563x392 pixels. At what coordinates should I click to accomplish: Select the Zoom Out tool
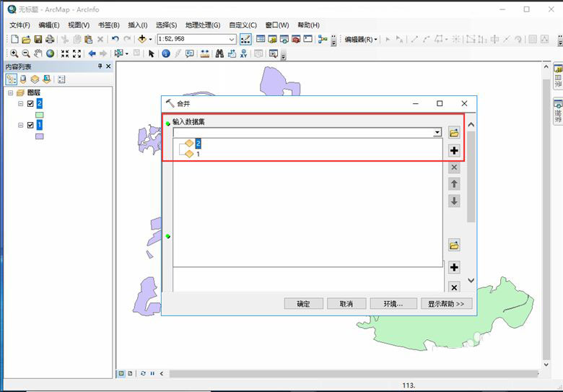click(x=26, y=54)
